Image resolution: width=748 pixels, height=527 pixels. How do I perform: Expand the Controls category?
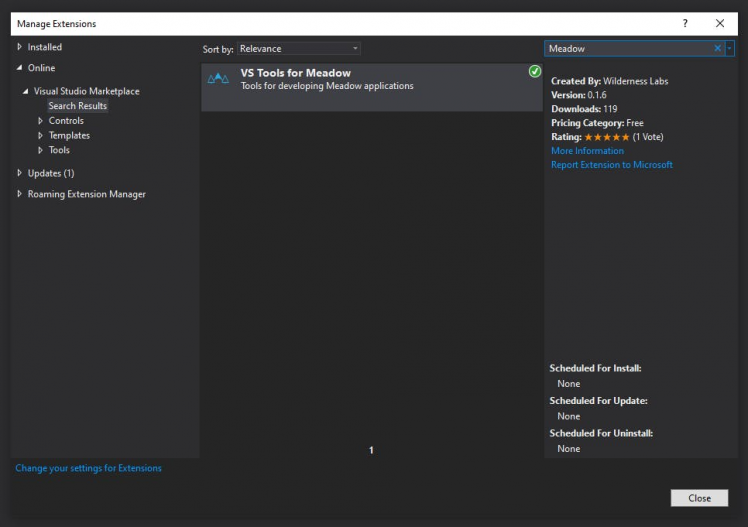pyautogui.click(x=40, y=121)
